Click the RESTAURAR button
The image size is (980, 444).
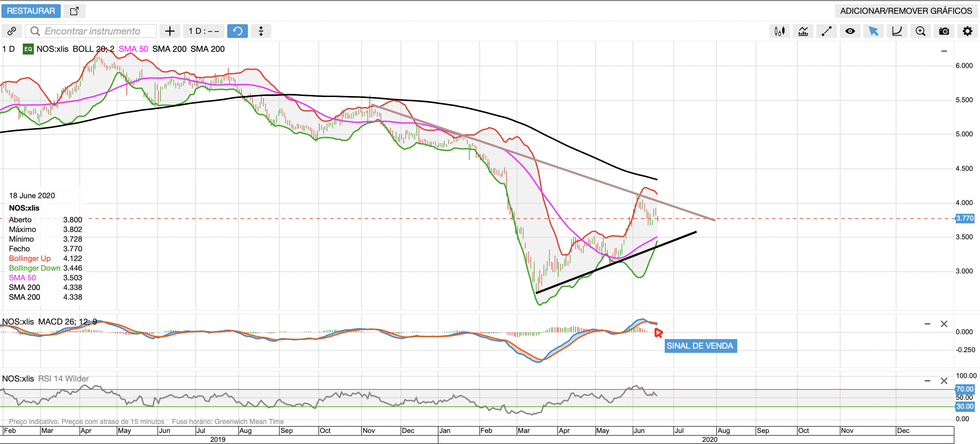point(31,11)
